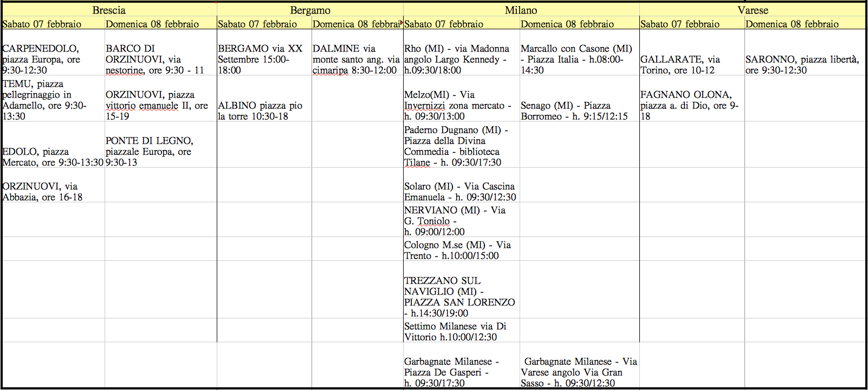Click Sabato 07 febbraio under Varese
The image size is (868, 390).
click(x=692, y=24)
